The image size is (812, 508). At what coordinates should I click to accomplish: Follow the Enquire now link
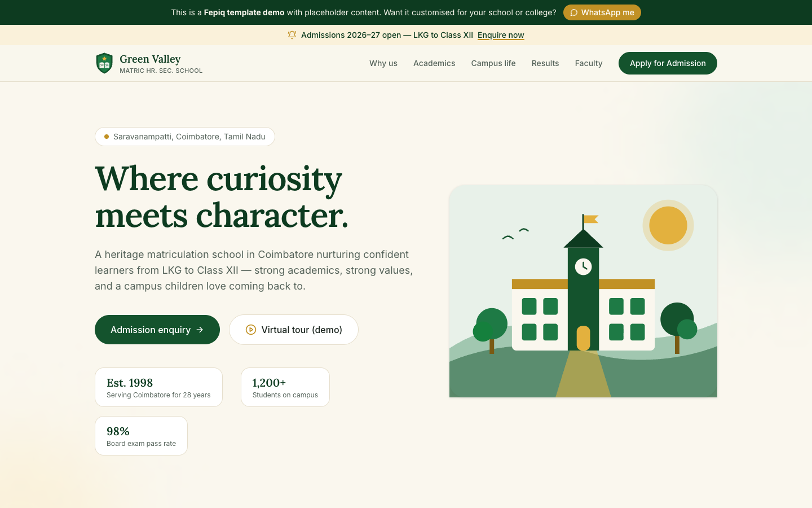point(501,35)
